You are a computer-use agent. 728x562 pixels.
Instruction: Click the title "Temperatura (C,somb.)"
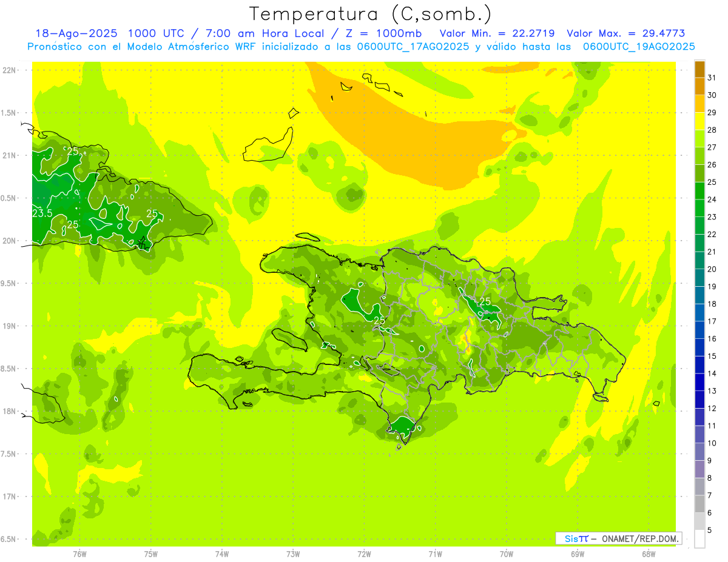371,15
